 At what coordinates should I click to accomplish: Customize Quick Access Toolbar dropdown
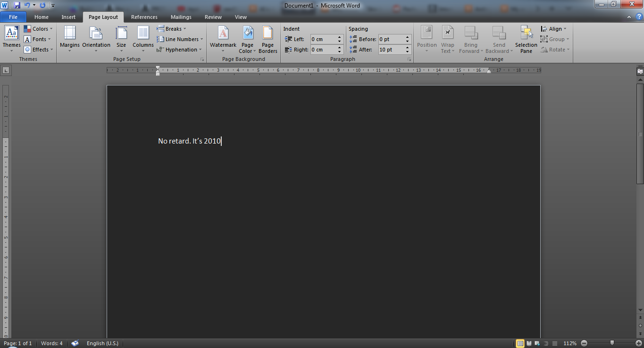tap(53, 6)
